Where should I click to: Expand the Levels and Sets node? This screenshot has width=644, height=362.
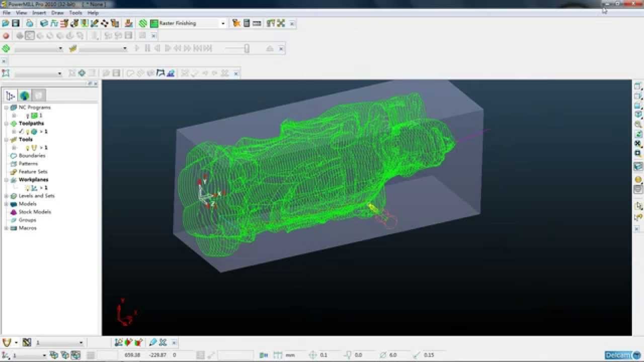coord(7,196)
